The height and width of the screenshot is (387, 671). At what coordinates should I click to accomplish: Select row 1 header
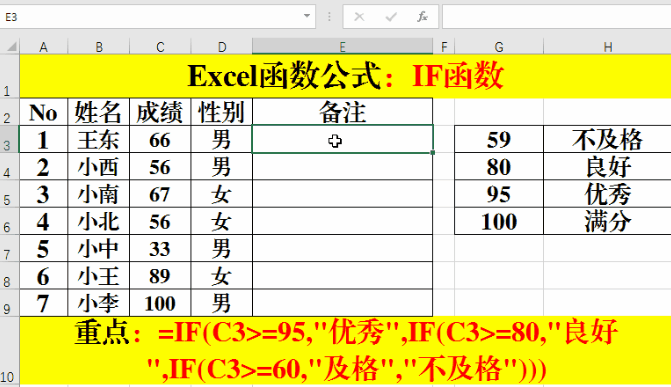(x=9, y=76)
